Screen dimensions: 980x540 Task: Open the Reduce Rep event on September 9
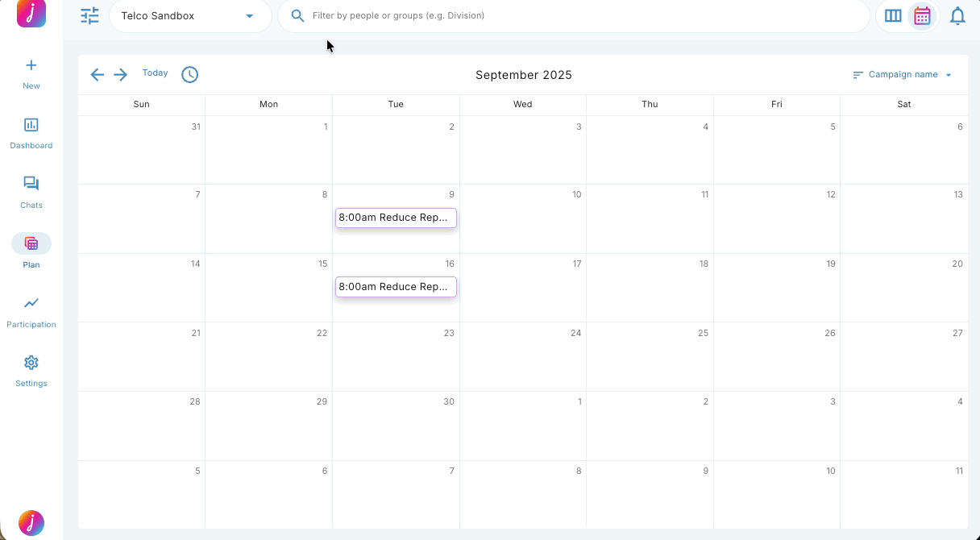396,218
